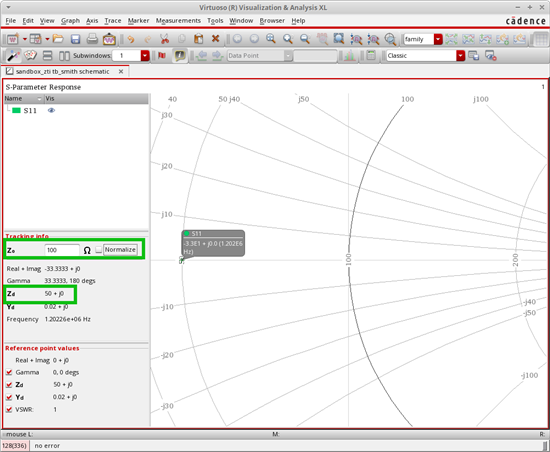Viewport: 550px width, 452px height.
Task: Open the Measurements menu
Action: coord(178,21)
